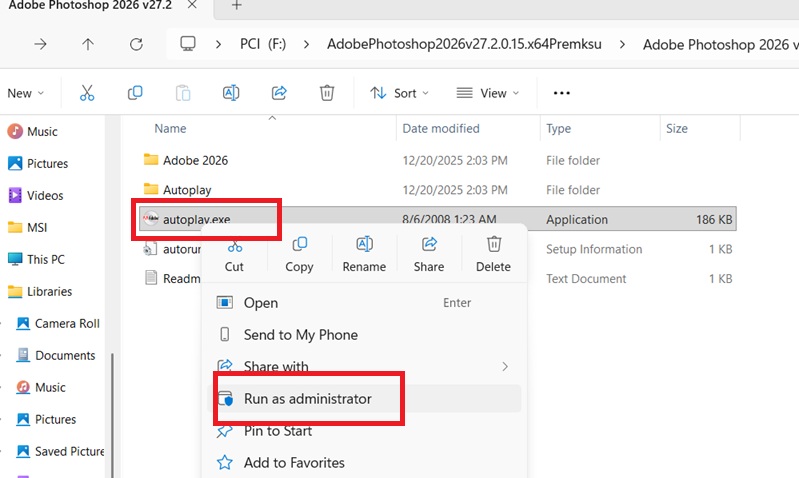The image size is (799, 478).
Task: Open the Sort dropdown menu
Action: [399, 93]
